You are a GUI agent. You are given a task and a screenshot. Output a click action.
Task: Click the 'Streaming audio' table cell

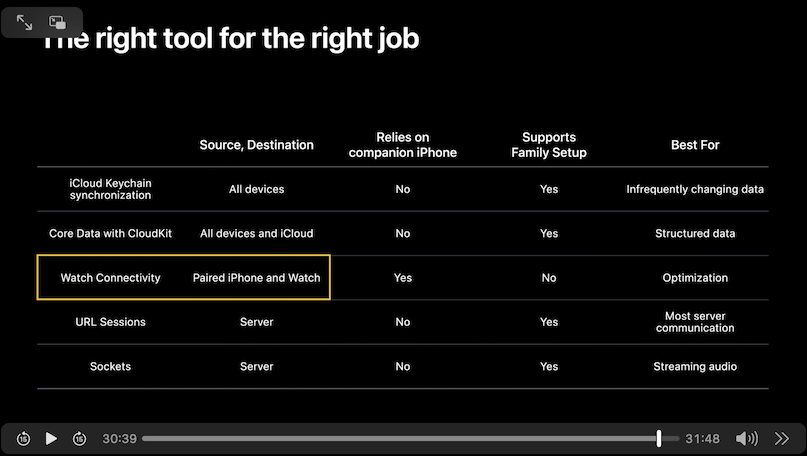click(695, 367)
